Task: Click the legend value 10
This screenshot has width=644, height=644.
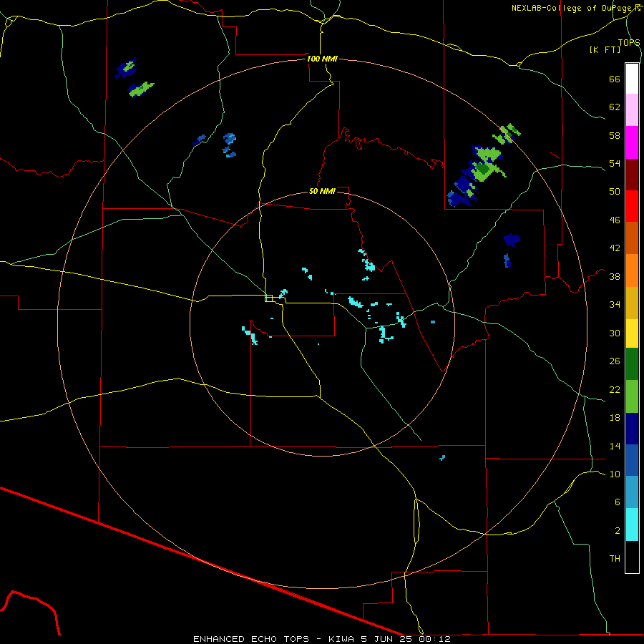Action: point(615,474)
